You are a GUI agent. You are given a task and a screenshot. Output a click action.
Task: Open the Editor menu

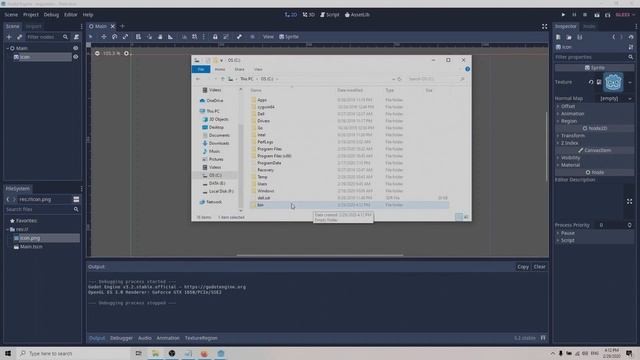[x=71, y=15]
